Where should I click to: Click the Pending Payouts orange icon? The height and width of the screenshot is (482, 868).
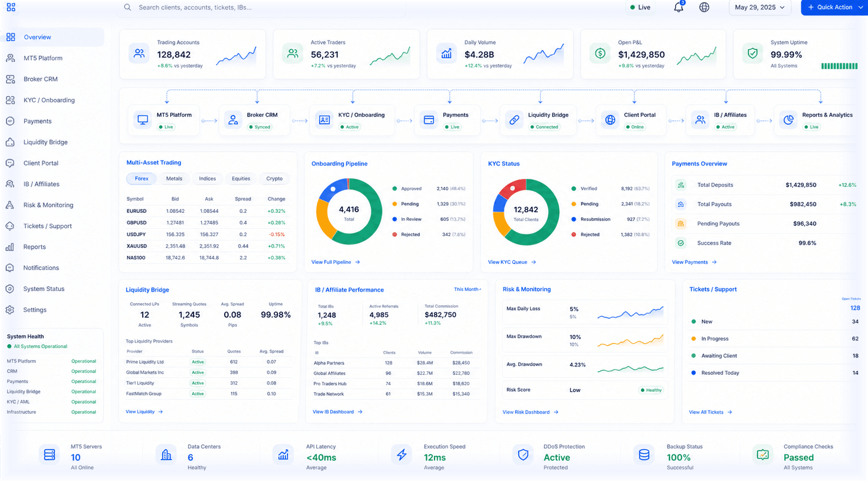tap(681, 224)
